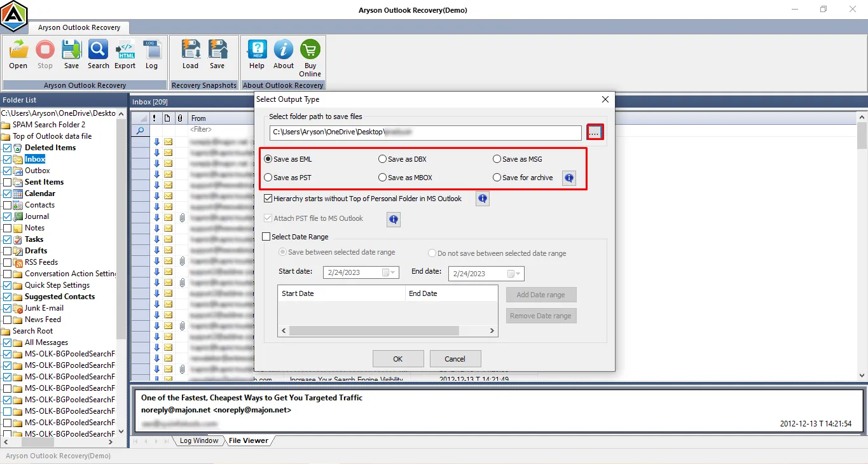The image size is (868, 464).
Task: Click the End Date column header
Action: (451, 293)
